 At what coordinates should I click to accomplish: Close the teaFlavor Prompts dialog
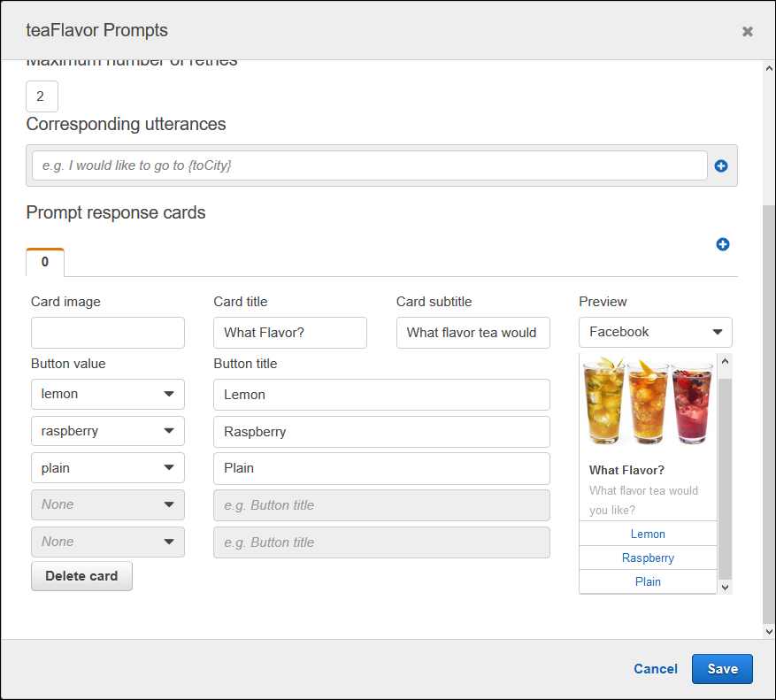coord(748,31)
